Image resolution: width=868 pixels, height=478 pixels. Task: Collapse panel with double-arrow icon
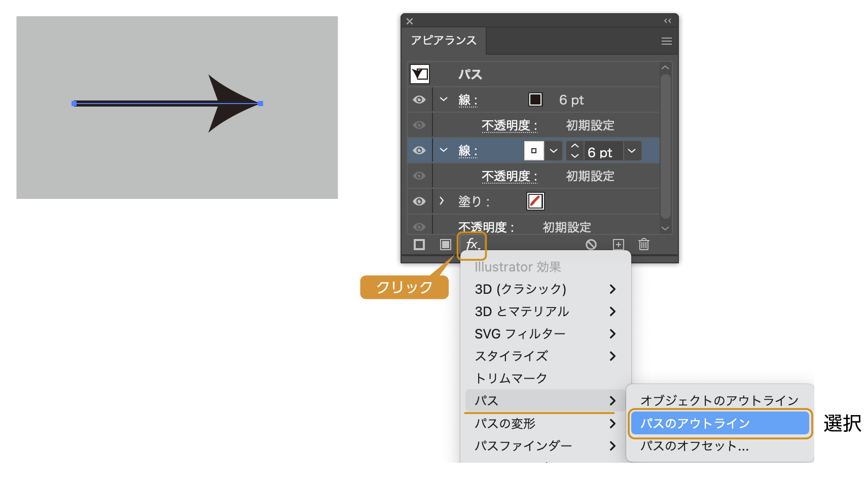coord(668,21)
